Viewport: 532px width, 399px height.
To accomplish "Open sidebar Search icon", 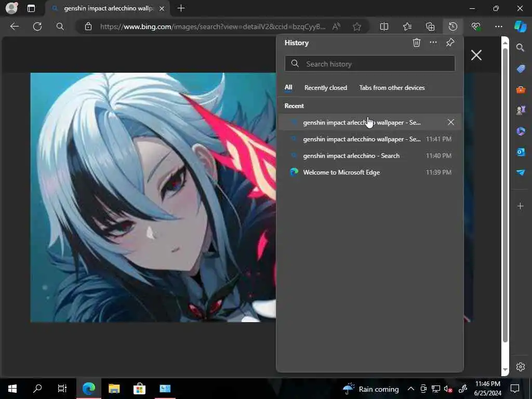I will [521, 48].
